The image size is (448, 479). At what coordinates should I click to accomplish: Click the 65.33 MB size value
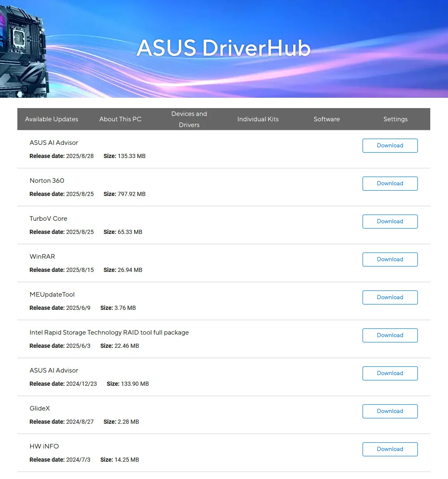[x=130, y=232]
